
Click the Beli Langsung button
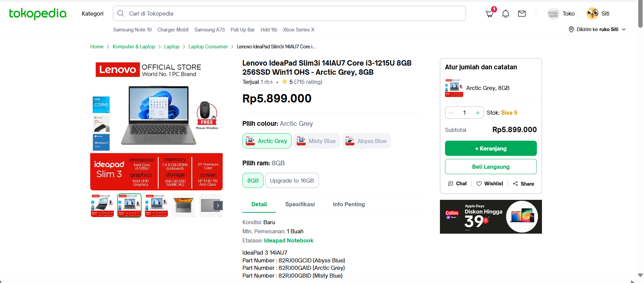[x=491, y=167]
